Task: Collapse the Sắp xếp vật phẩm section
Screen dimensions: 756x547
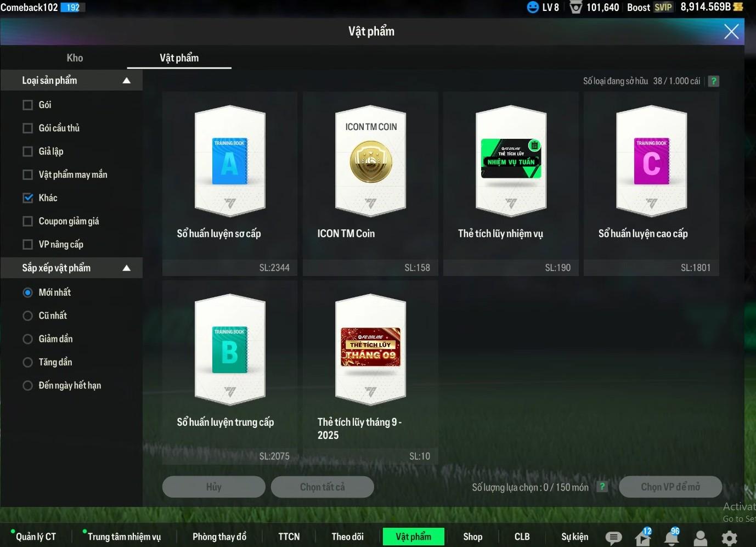Action: tap(127, 268)
